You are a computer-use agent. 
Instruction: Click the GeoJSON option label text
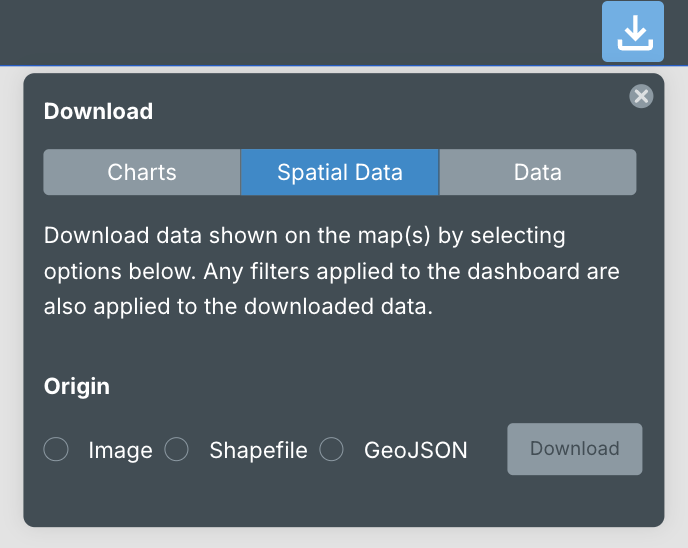[x=415, y=451]
